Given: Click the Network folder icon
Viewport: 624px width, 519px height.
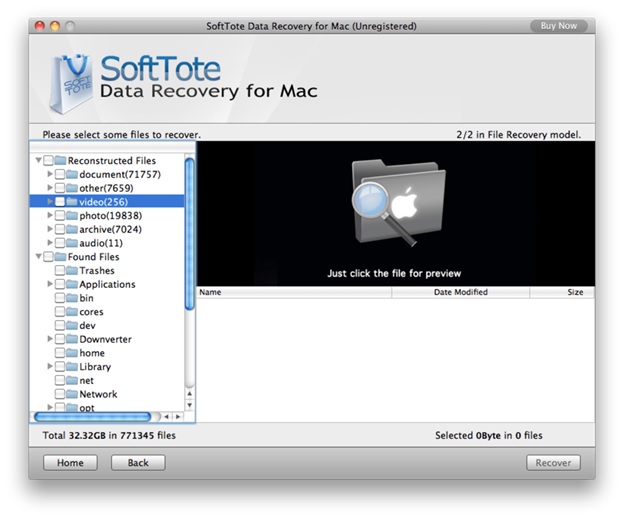Looking at the screenshot, I should pyautogui.click(x=72, y=394).
